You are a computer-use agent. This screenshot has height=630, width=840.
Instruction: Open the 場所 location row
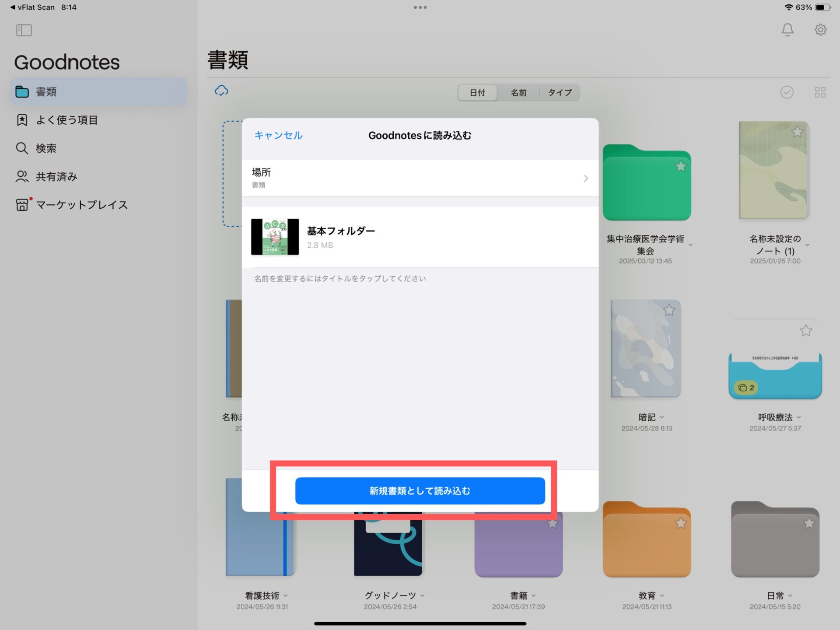pos(420,178)
